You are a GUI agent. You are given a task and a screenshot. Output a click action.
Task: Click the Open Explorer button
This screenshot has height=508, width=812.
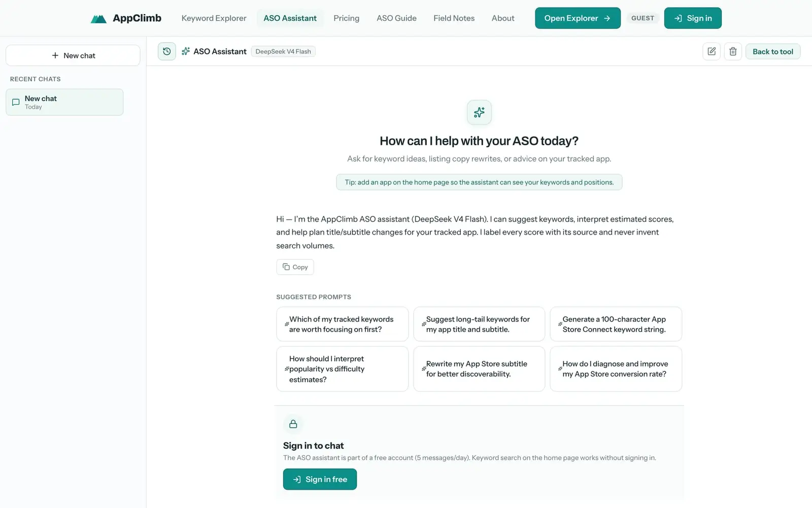pyautogui.click(x=578, y=18)
